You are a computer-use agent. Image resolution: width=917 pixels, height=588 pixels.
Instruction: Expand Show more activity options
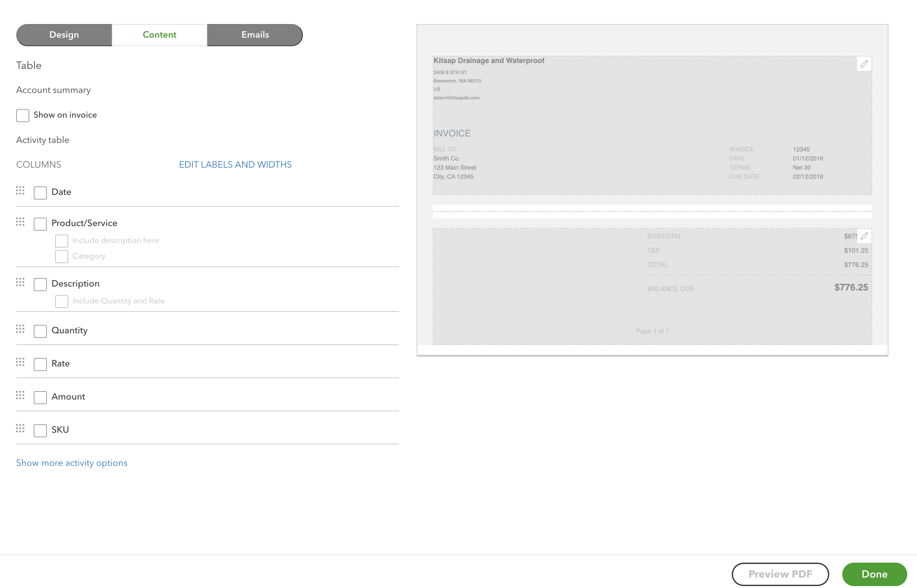[71, 463]
